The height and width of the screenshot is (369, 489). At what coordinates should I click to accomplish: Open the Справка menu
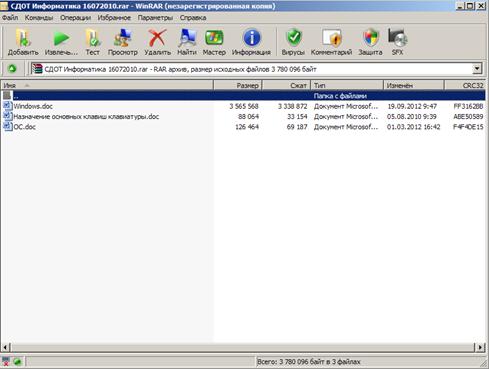(x=193, y=18)
